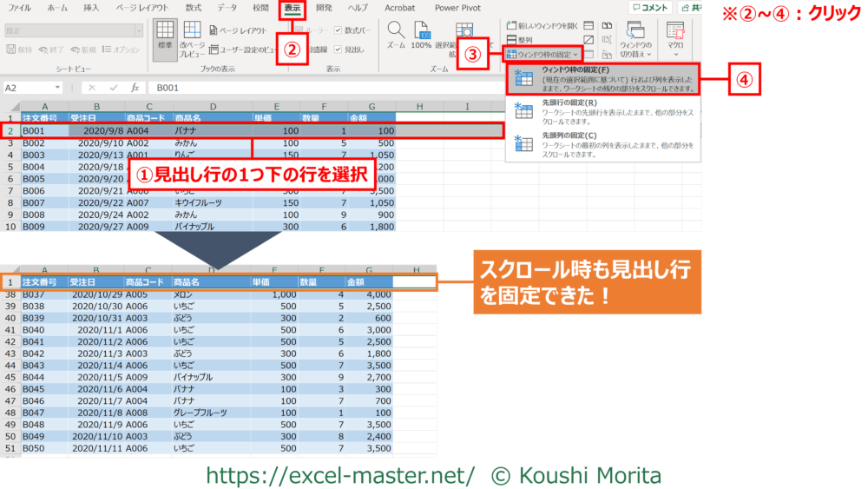Toggle the 数式バー (Formula Bar) checkbox
This screenshot has height=489, width=868.
coord(339,30)
